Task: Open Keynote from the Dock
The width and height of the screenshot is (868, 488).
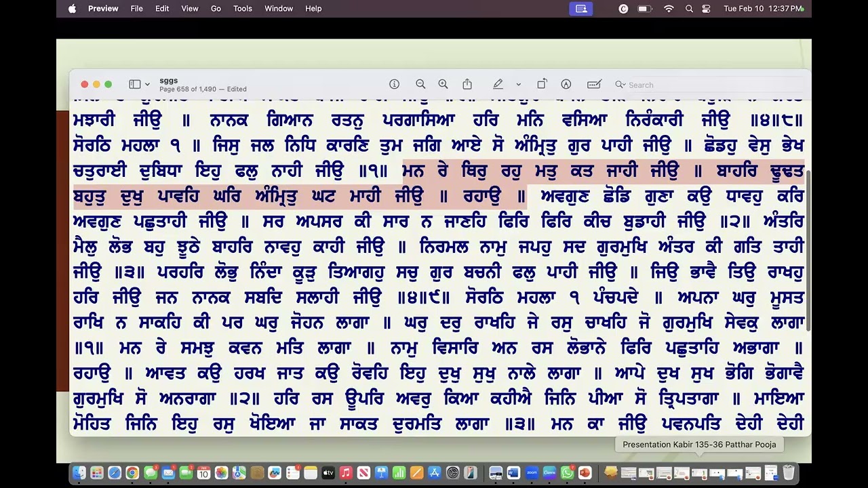Action: pos(380,472)
